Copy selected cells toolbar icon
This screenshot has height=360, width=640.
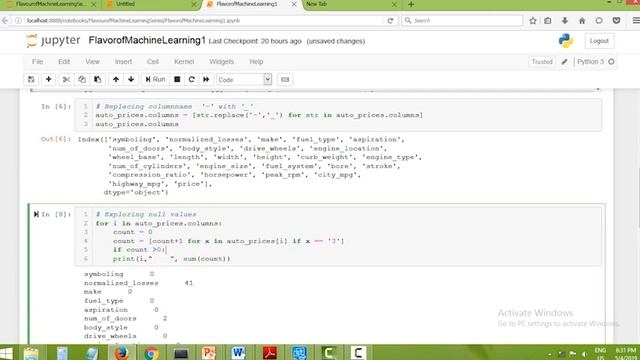pos(82,80)
